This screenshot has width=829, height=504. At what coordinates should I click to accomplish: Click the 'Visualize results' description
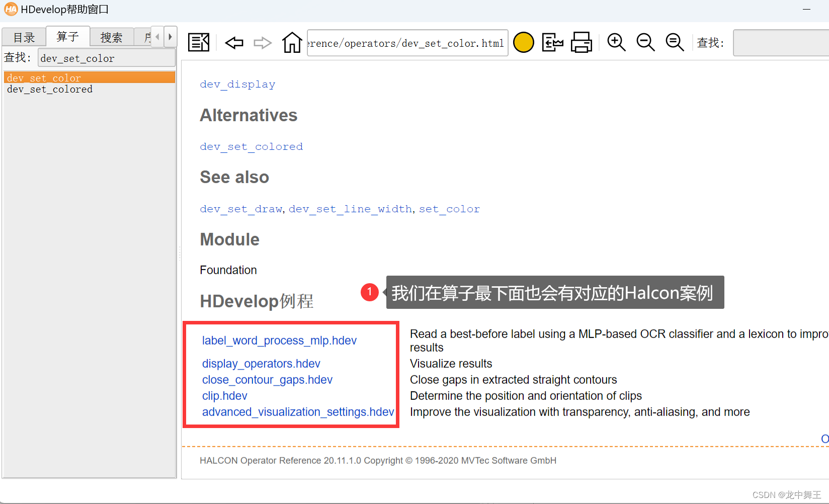point(451,364)
